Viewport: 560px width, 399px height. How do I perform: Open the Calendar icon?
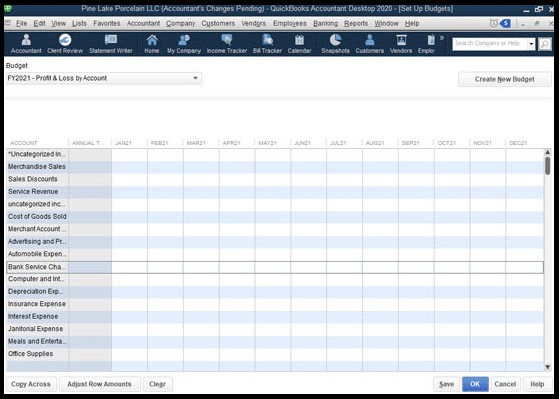[299, 44]
